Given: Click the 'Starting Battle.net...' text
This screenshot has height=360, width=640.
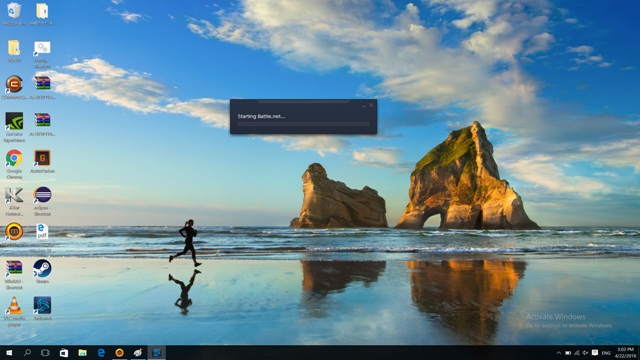Looking at the screenshot, I should pos(261,116).
